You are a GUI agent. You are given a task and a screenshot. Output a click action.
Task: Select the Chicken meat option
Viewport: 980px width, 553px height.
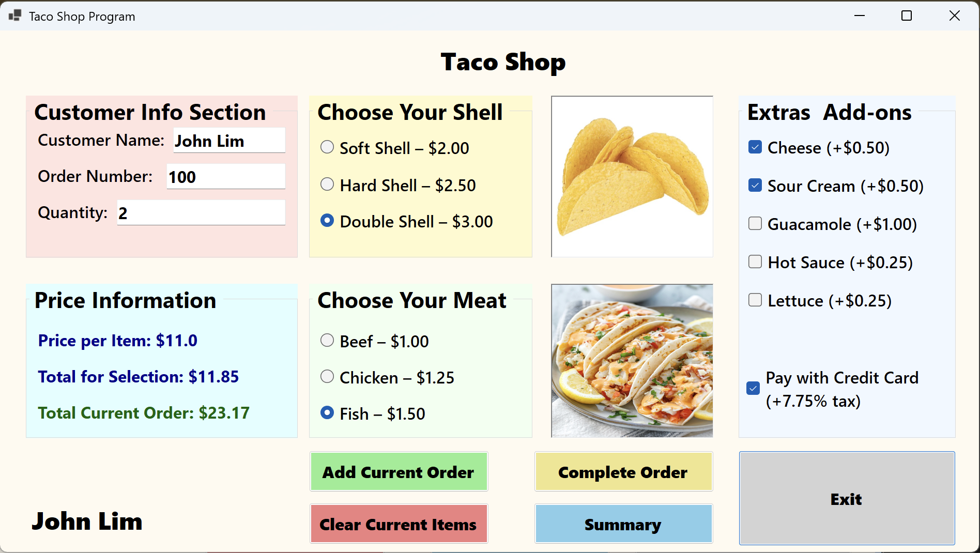click(327, 377)
